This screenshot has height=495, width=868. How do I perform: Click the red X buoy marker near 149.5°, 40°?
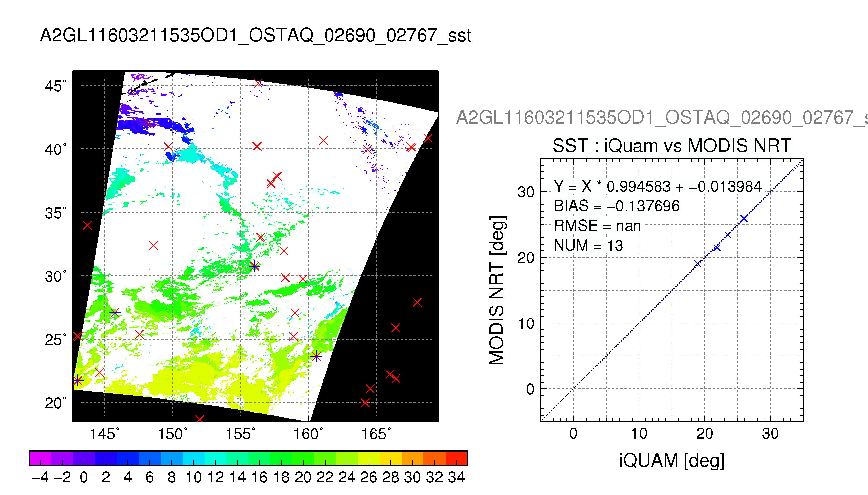pyautogui.click(x=168, y=147)
